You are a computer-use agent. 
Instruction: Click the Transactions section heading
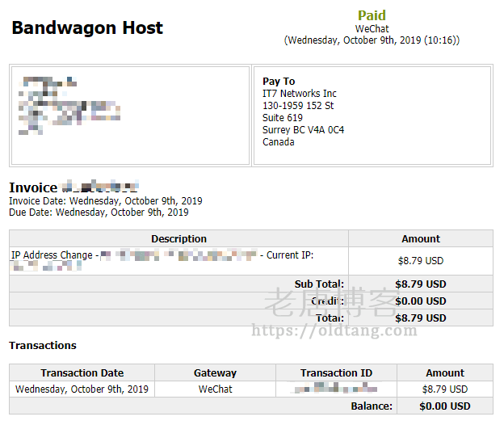coord(43,346)
